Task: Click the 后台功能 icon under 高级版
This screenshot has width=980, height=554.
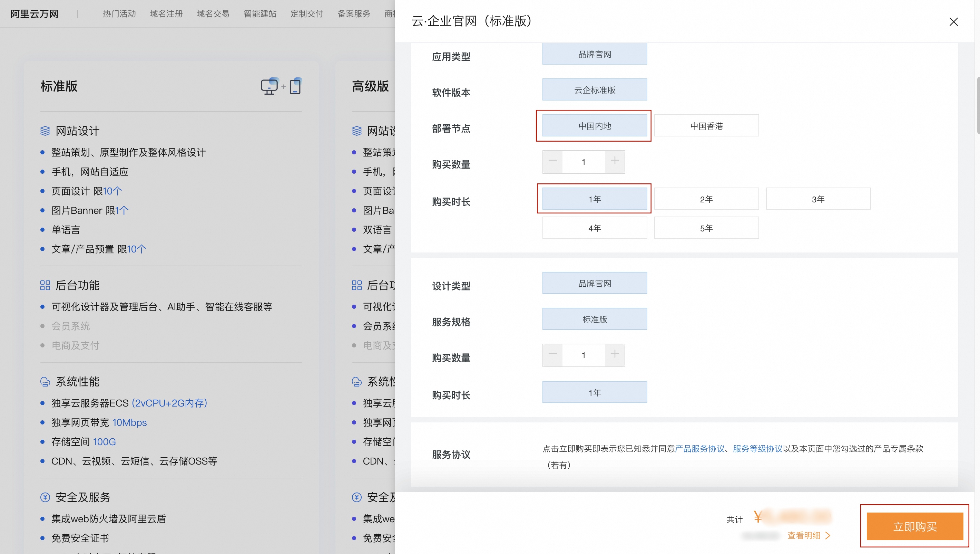Action: (356, 285)
